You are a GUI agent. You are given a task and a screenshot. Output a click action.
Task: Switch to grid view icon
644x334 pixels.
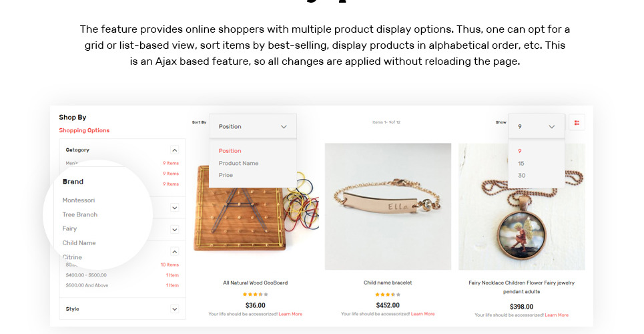pos(577,122)
